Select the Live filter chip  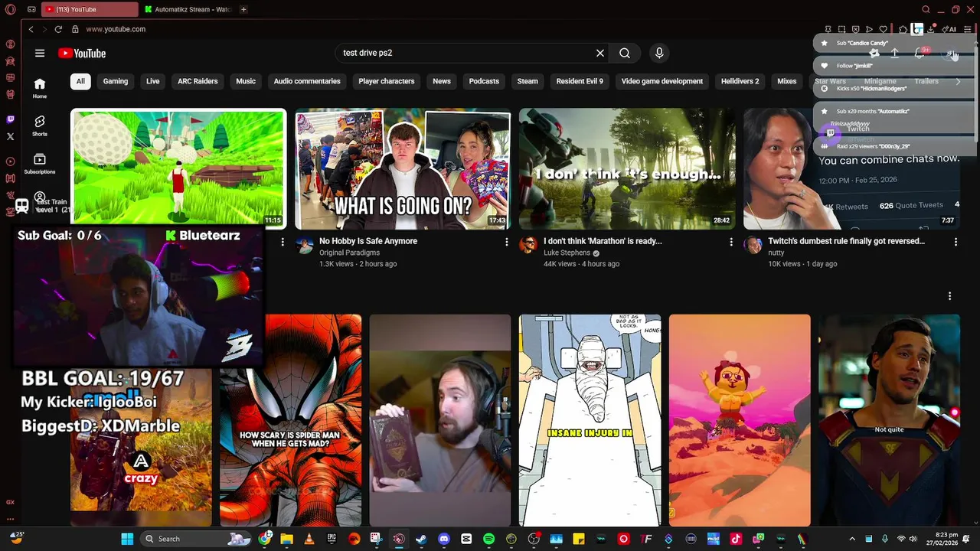pos(153,81)
